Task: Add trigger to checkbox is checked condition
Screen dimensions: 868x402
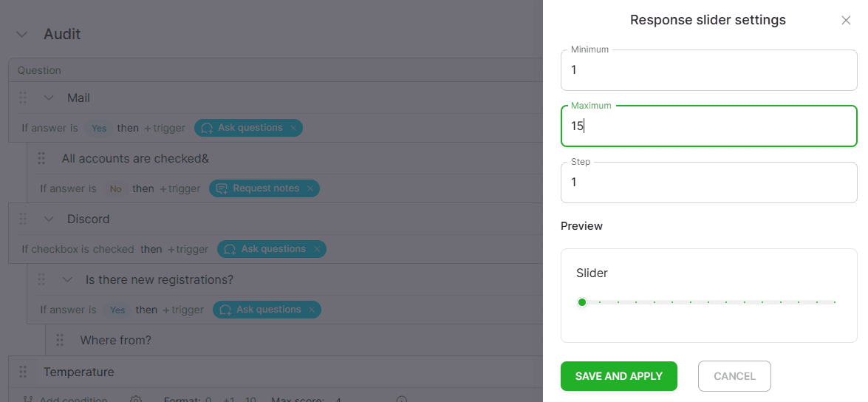Action: [x=188, y=249]
